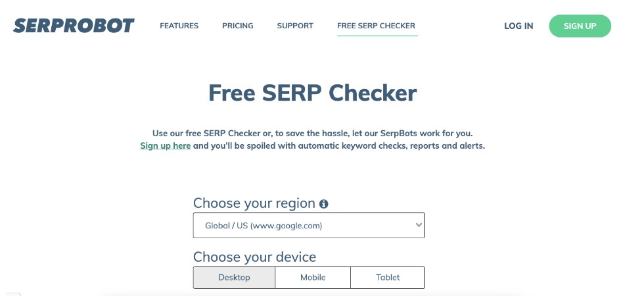Open the Features menu item
The image size is (644, 306).
179,26
